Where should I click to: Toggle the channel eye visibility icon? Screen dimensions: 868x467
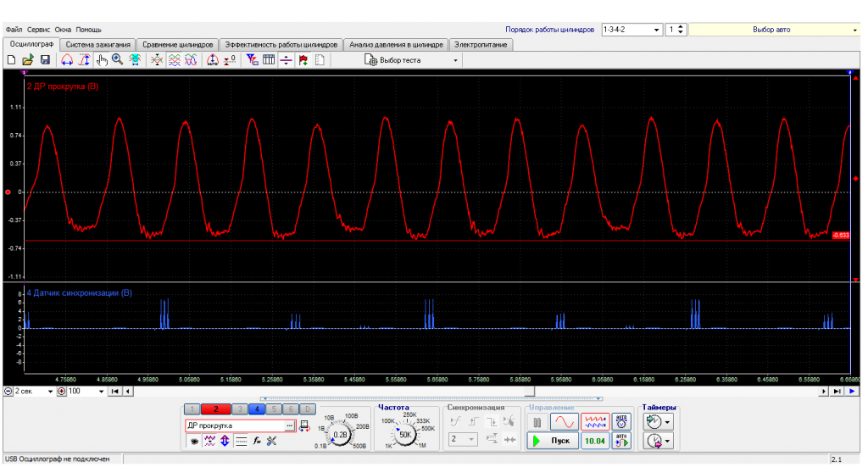194,441
